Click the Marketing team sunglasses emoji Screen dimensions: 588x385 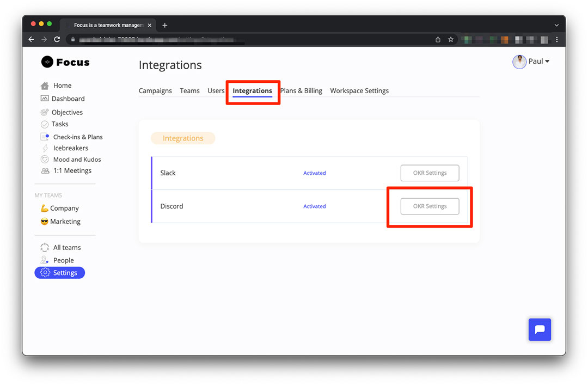(44, 222)
